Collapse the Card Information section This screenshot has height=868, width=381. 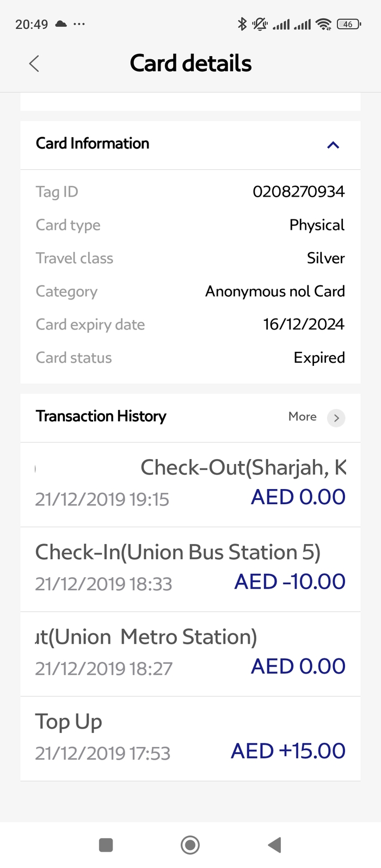333,145
